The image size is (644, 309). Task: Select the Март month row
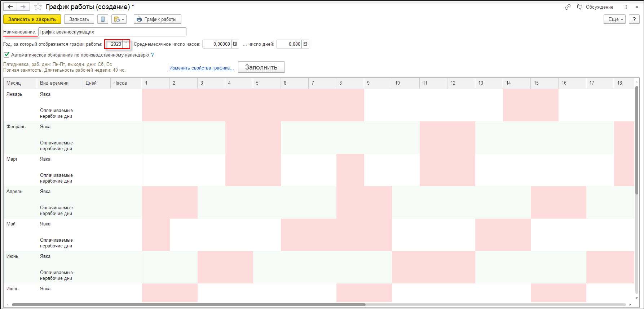(12, 159)
